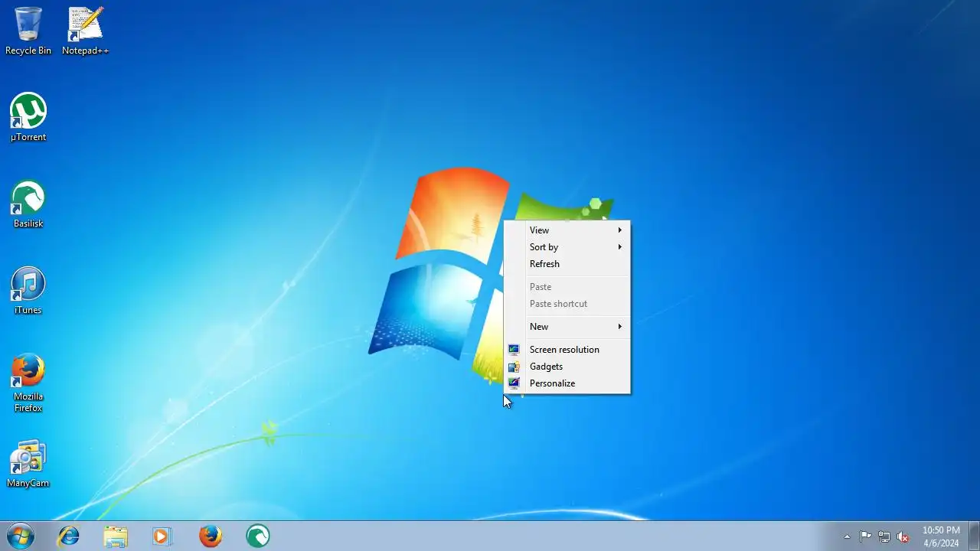The image size is (980, 551).
Task: Open the clock showing 10:50 PM
Action: (941, 536)
